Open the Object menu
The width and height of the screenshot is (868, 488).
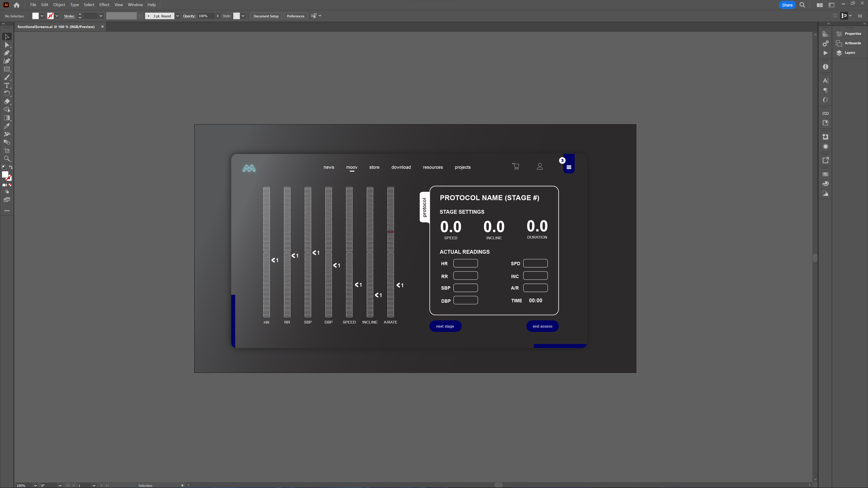59,5
